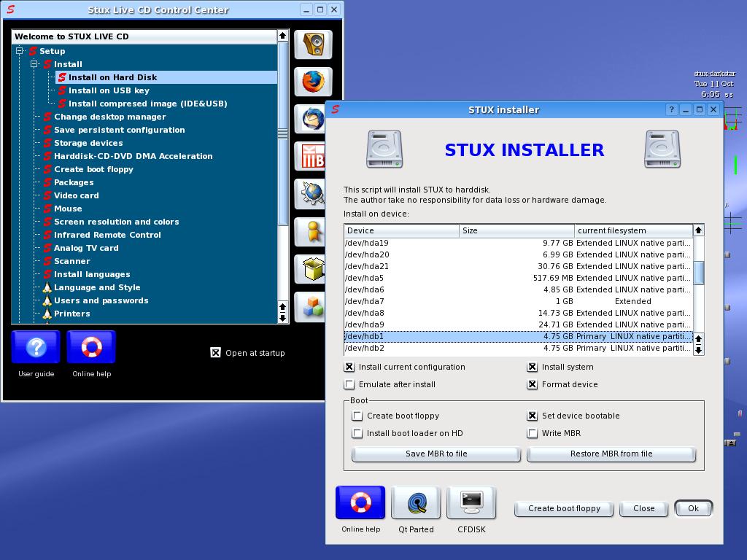Open the colored cubes icon
747x560 pixels.
pyautogui.click(x=310, y=306)
